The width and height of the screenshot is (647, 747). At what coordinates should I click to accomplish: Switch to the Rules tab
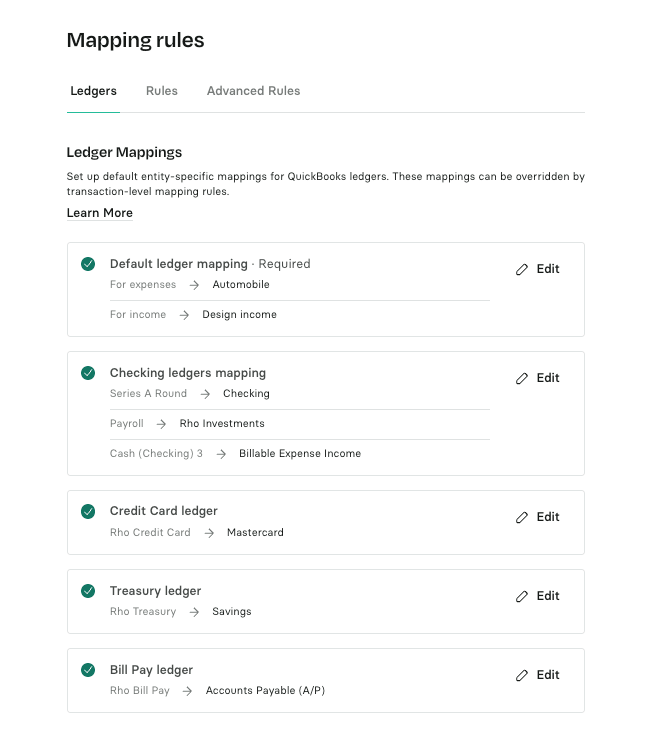(x=161, y=91)
